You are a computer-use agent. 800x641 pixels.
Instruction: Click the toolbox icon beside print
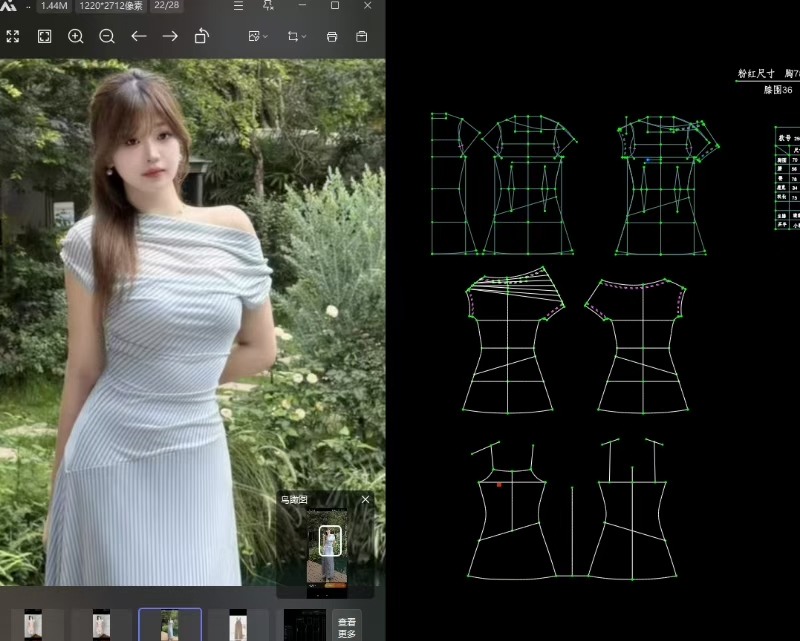362,36
